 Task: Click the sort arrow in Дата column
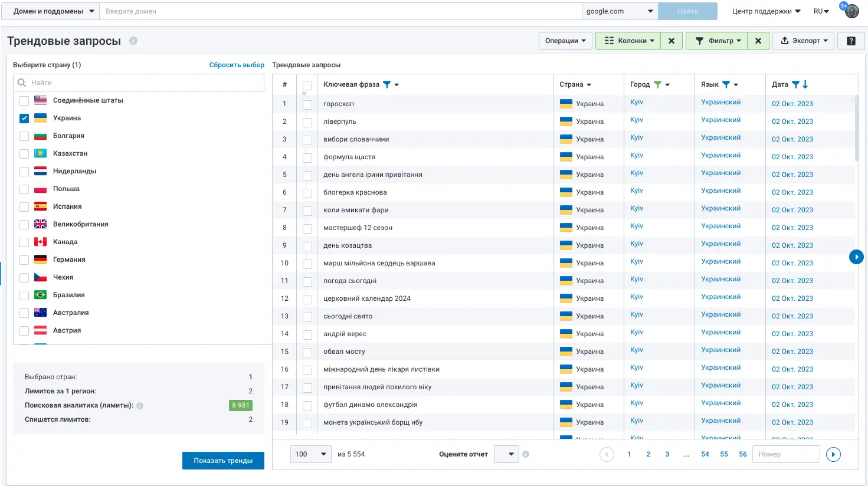(x=805, y=84)
